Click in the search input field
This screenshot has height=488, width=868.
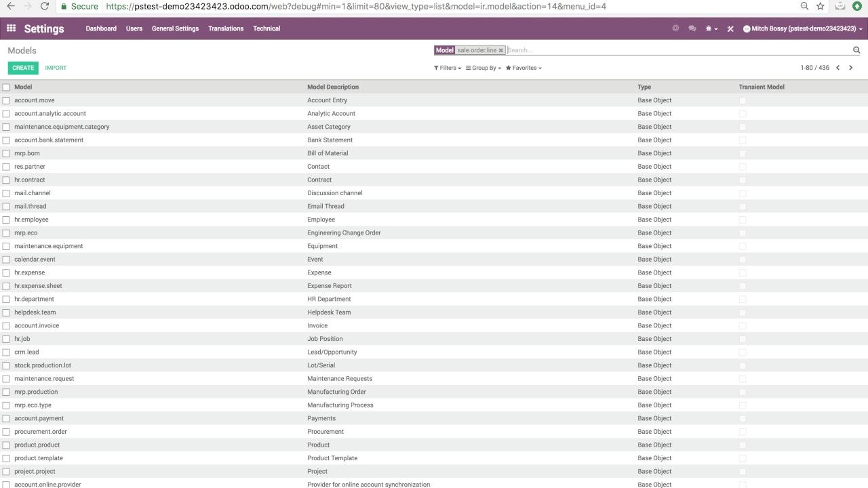(678, 50)
